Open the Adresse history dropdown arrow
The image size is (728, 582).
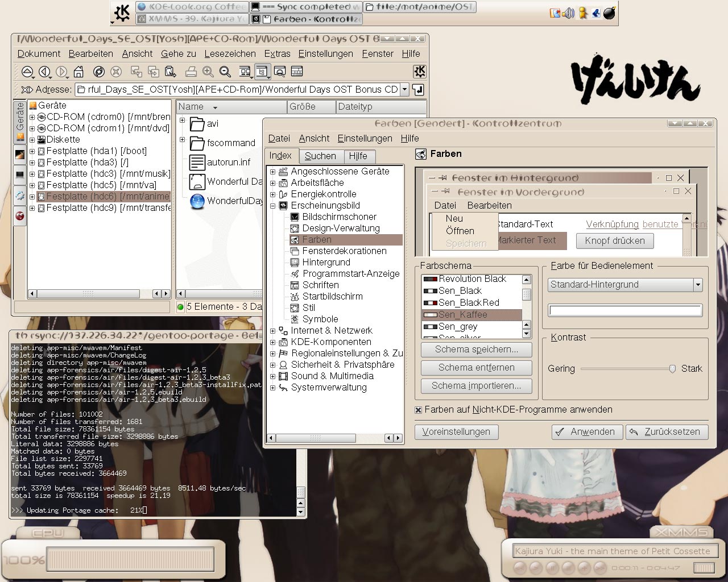(404, 89)
